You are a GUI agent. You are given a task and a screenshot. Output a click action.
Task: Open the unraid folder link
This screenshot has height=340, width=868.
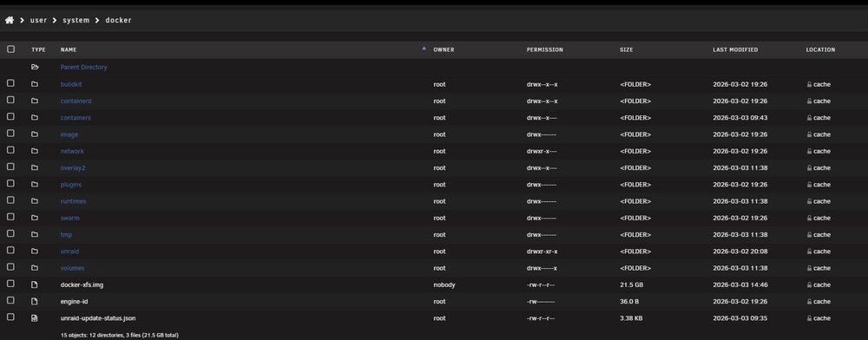69,251
